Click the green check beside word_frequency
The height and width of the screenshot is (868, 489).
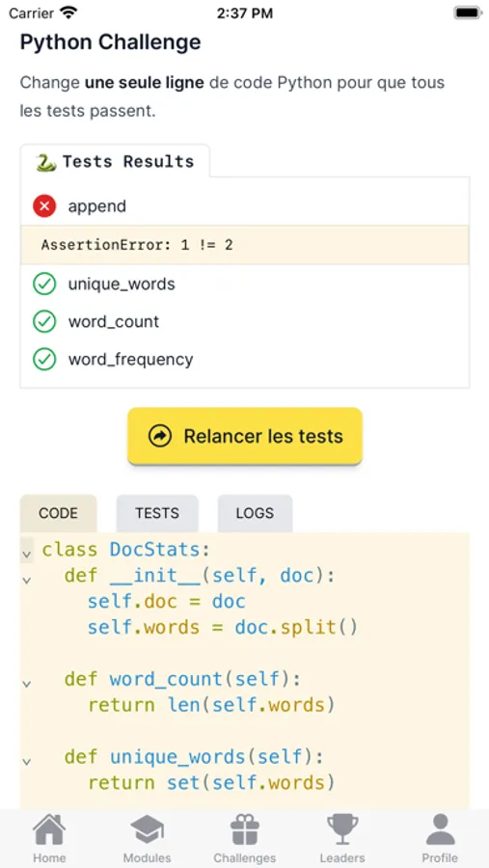click(44, 360)
